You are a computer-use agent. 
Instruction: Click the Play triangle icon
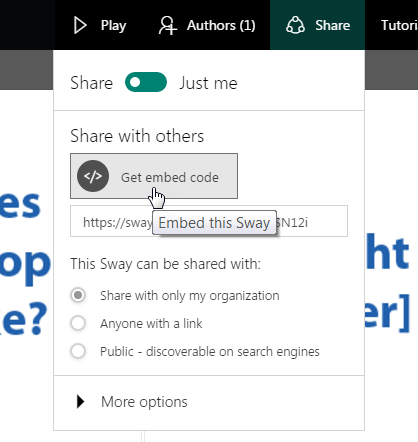pos(80,26)
